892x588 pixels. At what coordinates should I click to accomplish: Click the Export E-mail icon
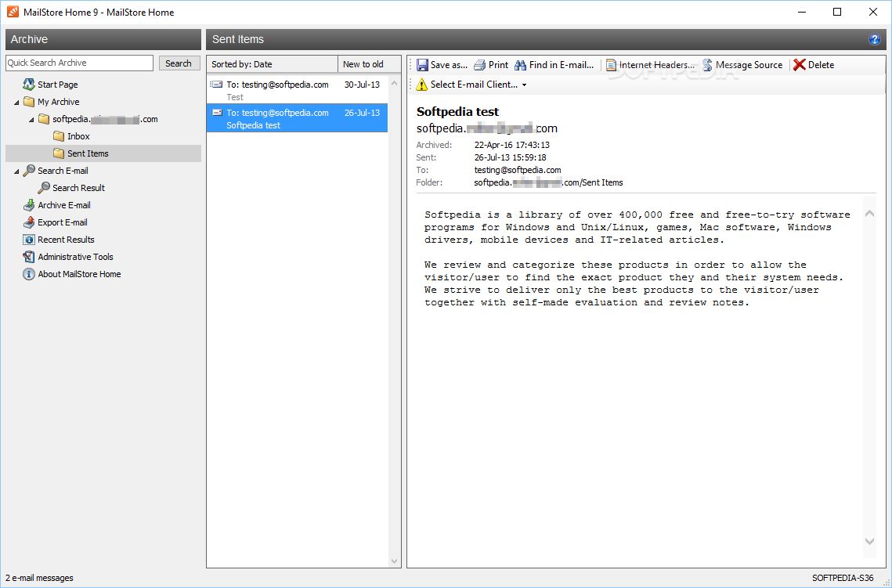28,222
